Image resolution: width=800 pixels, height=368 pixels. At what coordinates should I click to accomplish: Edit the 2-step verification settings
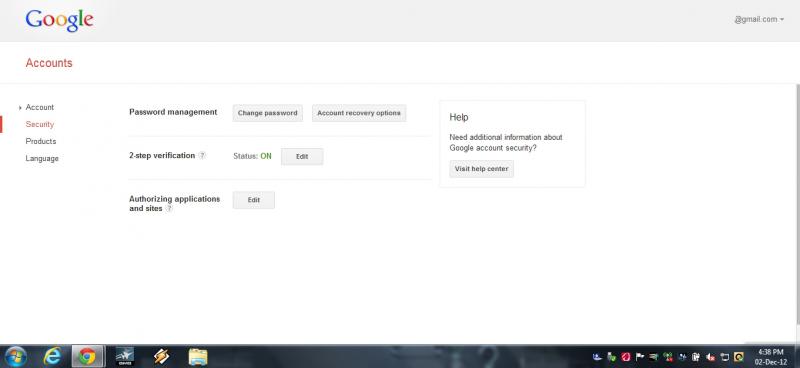[x=302, y=157]
